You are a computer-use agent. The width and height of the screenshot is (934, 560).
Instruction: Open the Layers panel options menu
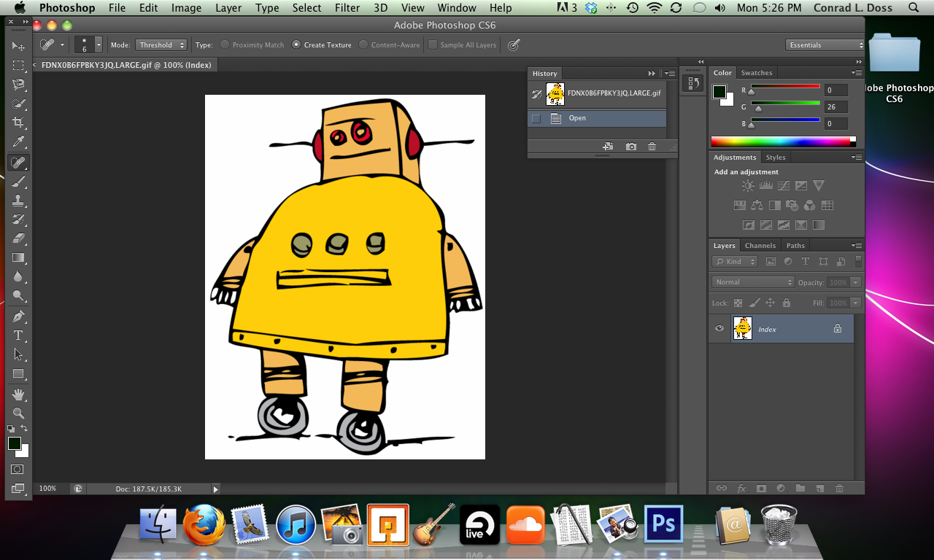pyautogui.click(x=857, y=246)
